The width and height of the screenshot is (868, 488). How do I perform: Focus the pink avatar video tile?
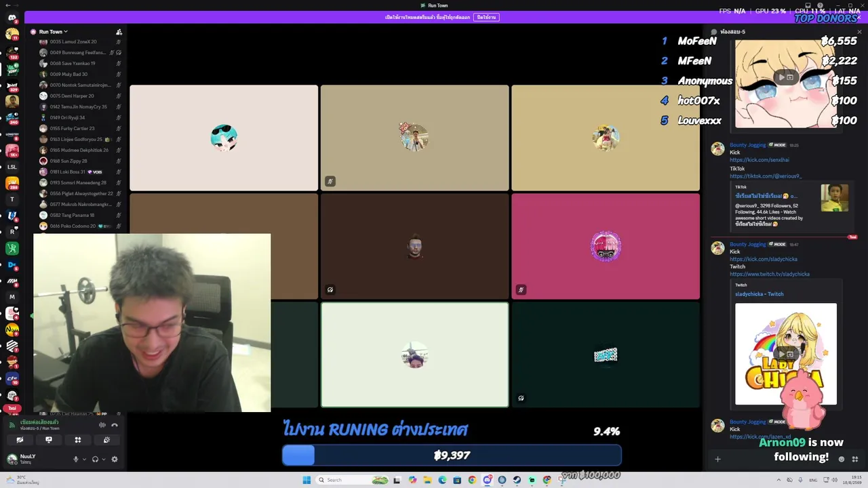[606, 246]
